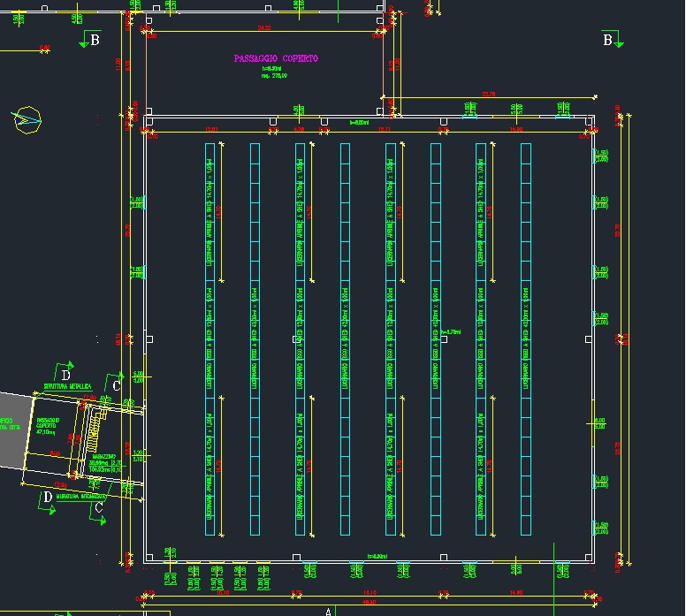Image resolution: width=686 pixels, height=616 pixels.
Task: Click the north arrow compass symbol
Action: point(27,119)
